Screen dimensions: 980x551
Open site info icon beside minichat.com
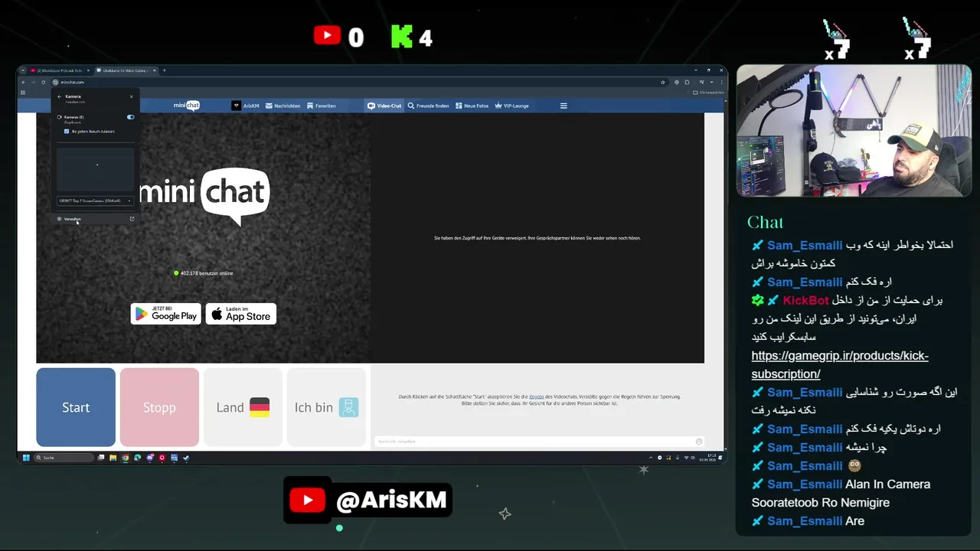click(56, 82)
